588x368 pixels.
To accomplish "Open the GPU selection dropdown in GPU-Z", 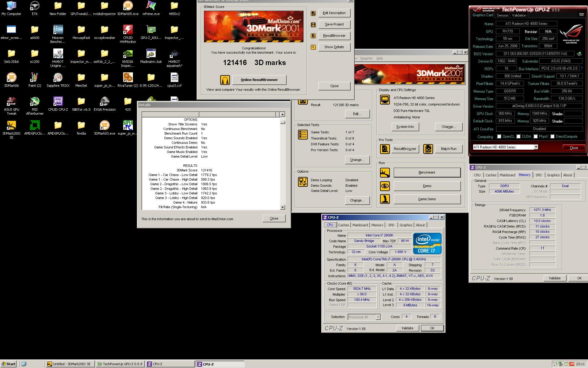I will coord(536,147).
